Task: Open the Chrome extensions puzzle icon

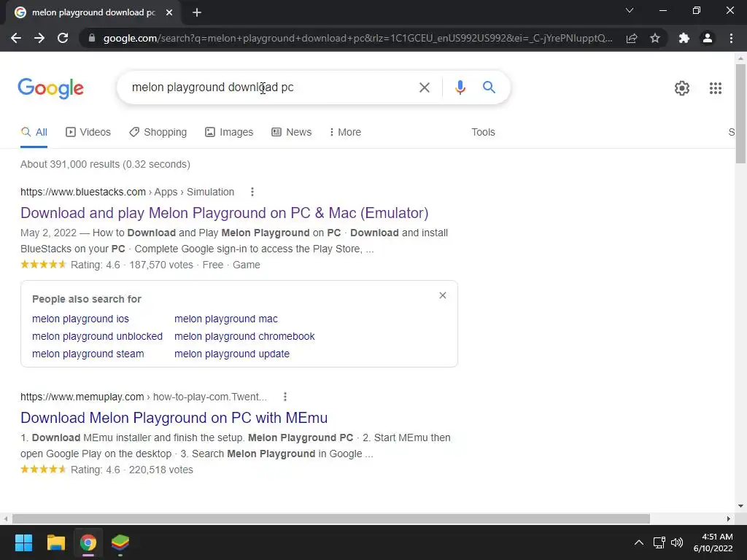Action: coord(684,38)
